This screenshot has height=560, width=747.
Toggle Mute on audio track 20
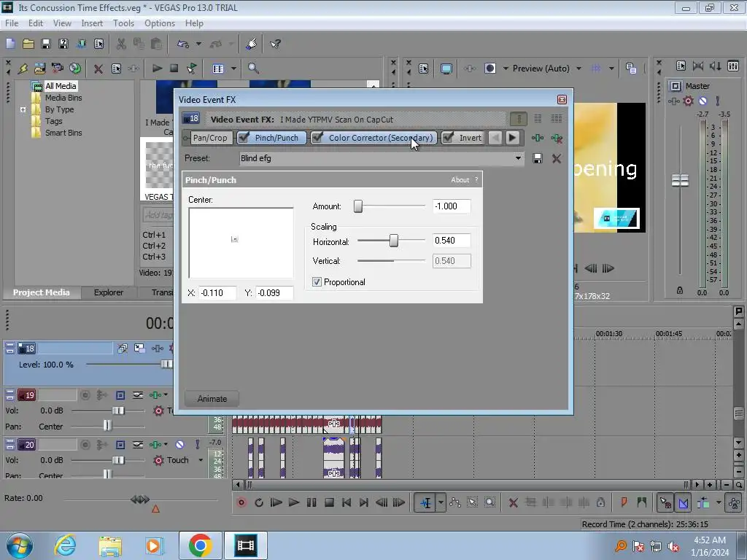coord(179,445)
